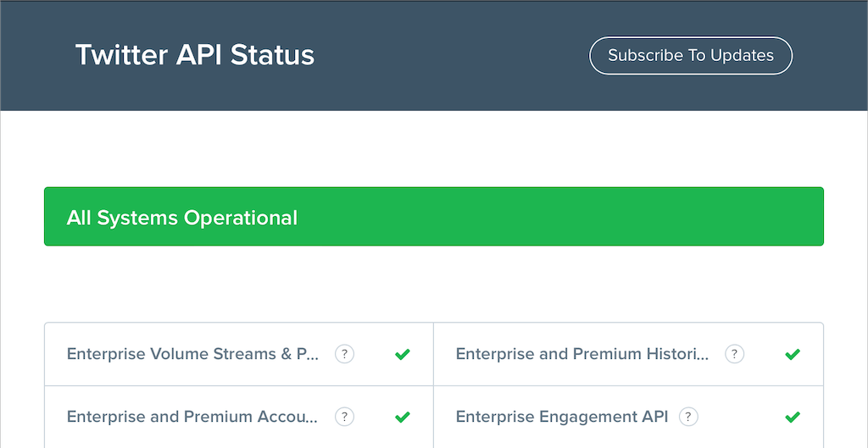Open question mark for Enterprise and Premium Accou...

344,417
